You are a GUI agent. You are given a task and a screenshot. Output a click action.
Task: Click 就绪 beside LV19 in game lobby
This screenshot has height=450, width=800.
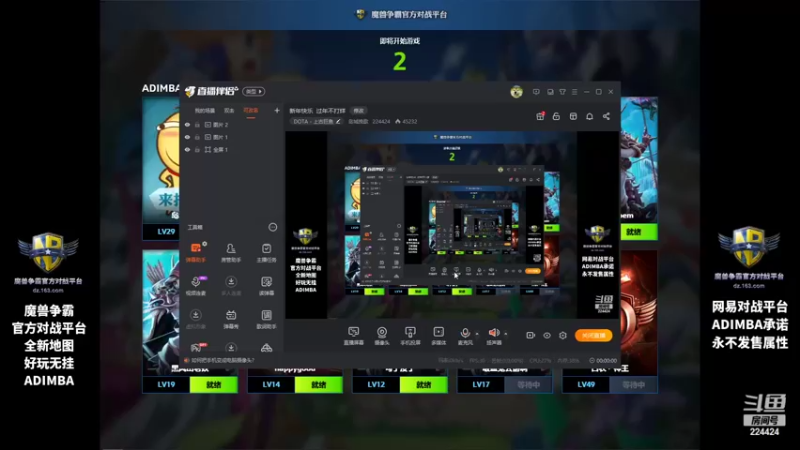tap(213, 385)
